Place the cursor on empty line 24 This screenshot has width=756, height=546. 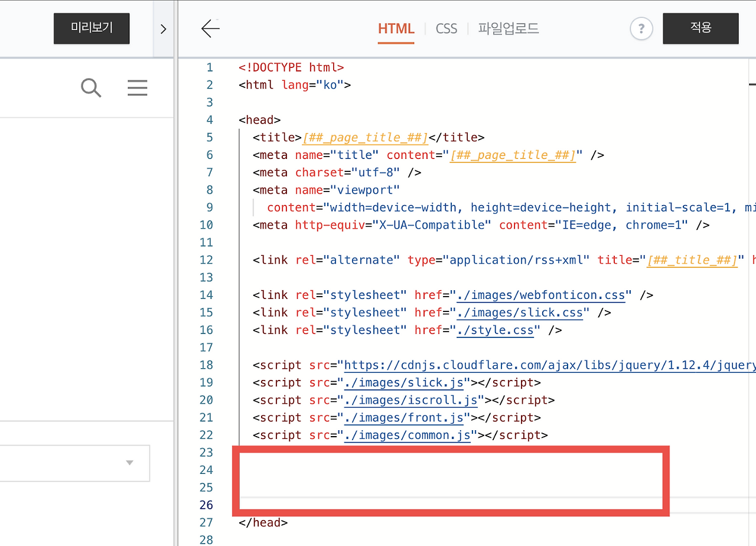[451, 470]
